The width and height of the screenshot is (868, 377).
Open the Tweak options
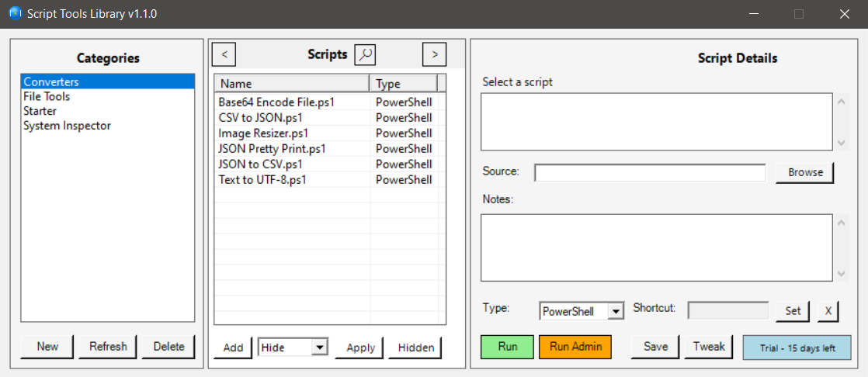[709, 347]
